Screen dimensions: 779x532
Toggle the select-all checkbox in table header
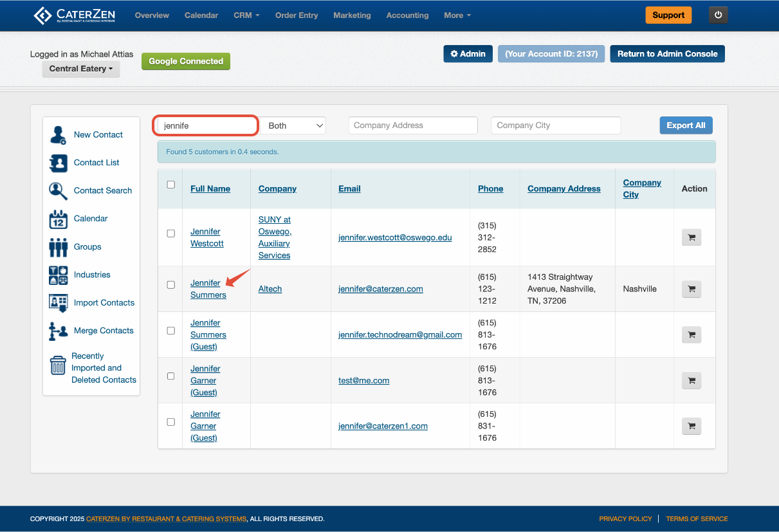(x=170, y=185)
